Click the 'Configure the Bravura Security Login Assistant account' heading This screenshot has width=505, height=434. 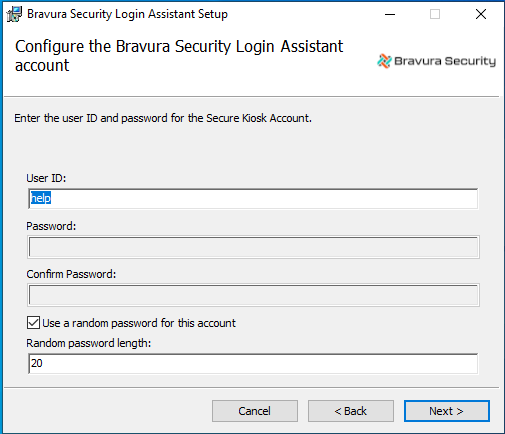tap(179, 56)
